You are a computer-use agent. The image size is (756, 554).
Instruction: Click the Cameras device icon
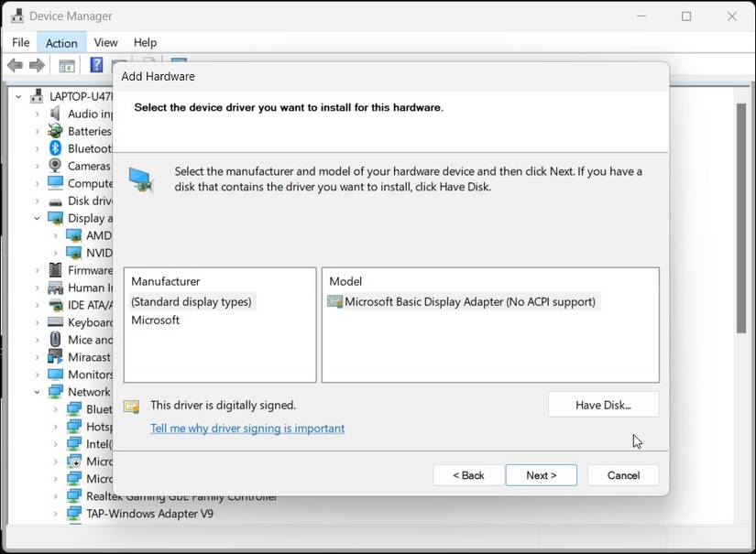pyautogui.click(x=55, y=166)
